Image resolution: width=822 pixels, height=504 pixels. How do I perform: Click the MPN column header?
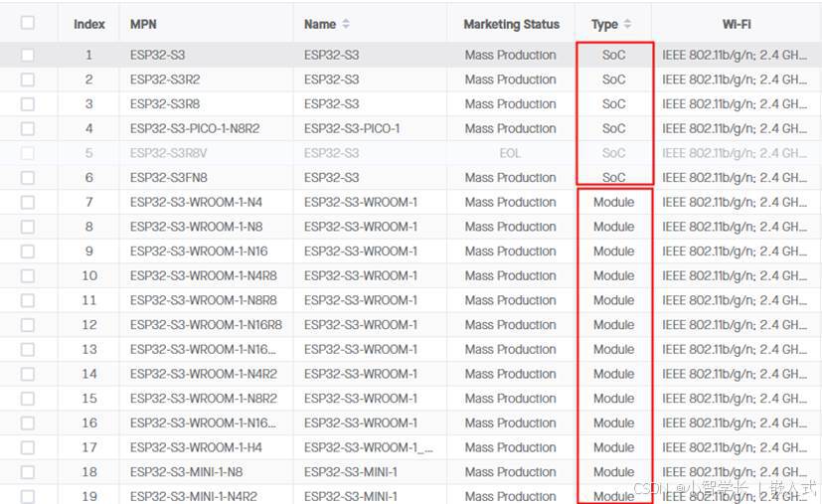pyautogui.click(x=143, y=24)
